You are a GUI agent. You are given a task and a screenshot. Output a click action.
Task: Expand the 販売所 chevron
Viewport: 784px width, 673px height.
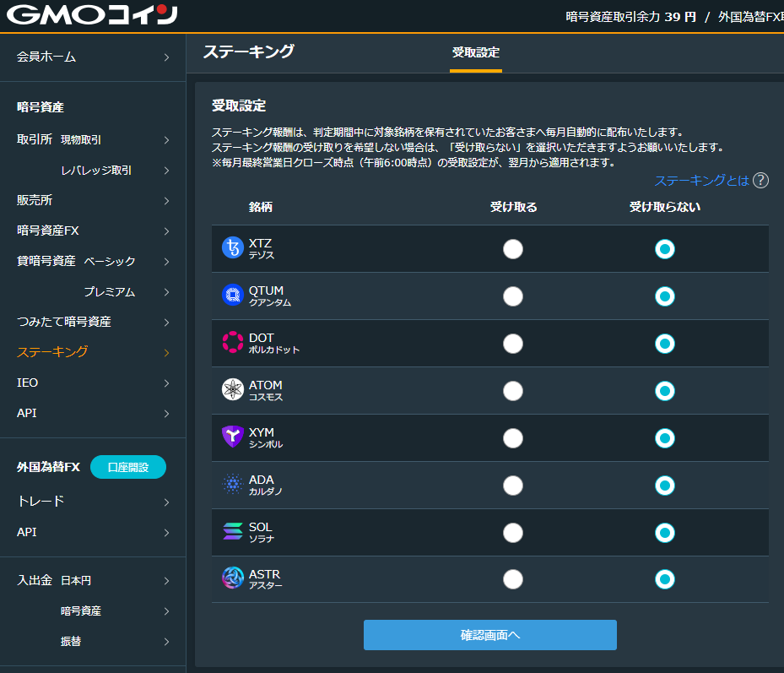166,201
